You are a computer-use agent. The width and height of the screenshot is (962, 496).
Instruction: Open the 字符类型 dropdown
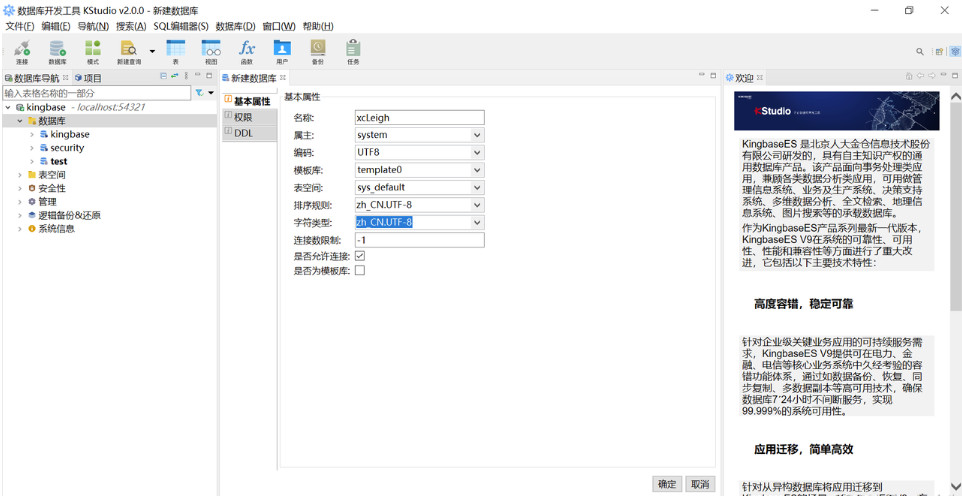[477, 222]
